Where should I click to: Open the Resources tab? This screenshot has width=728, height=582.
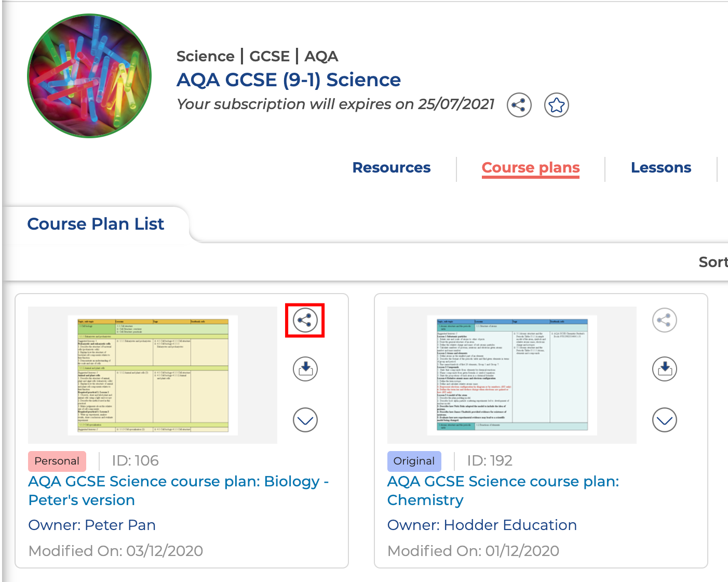coord(392,168)
